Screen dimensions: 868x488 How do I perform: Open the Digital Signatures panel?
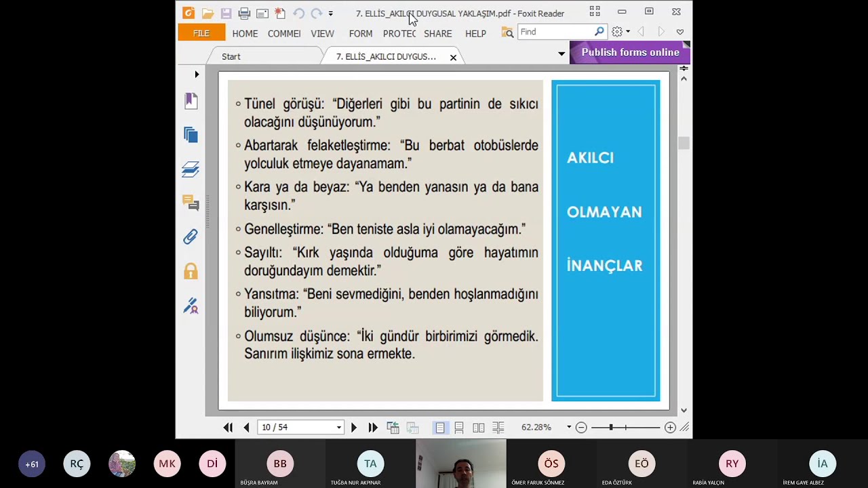[191, 306]
